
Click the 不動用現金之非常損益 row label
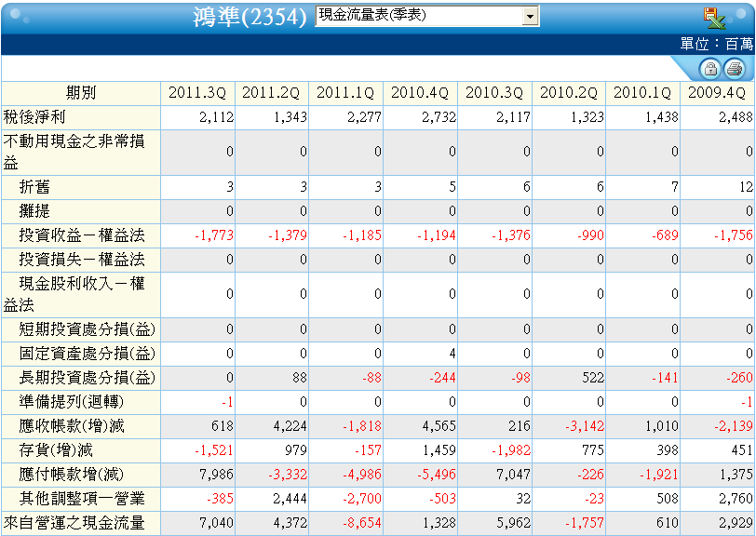click(x=74, y=152)
